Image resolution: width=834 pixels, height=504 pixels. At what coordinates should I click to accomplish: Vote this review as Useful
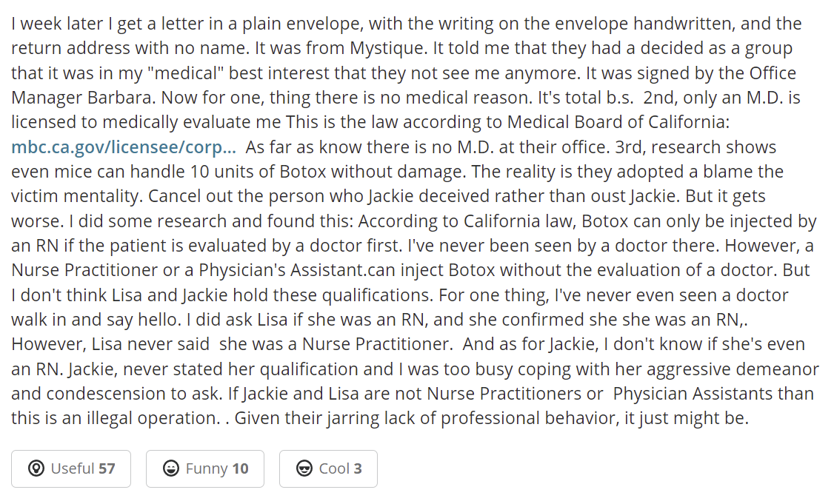pyautogui.click(x=71, y=468)
